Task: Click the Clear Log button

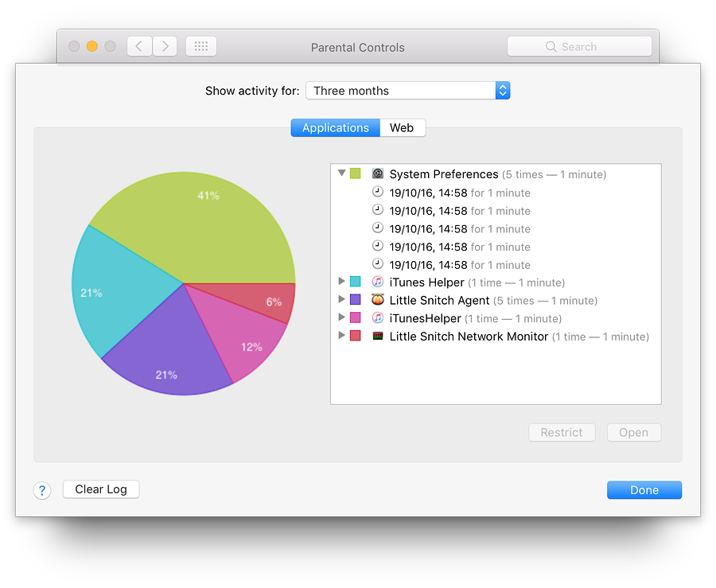Action: click(101, 489)
